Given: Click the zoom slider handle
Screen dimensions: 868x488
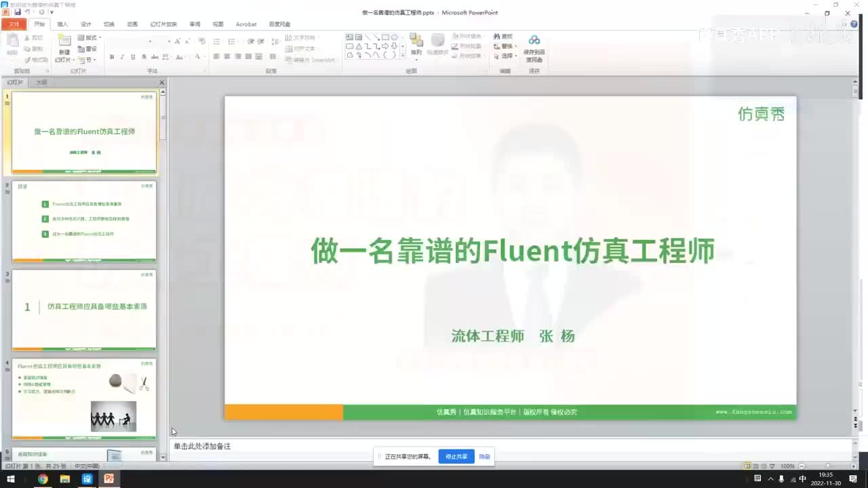Looking at the screenshot, I should click(828, 466).
